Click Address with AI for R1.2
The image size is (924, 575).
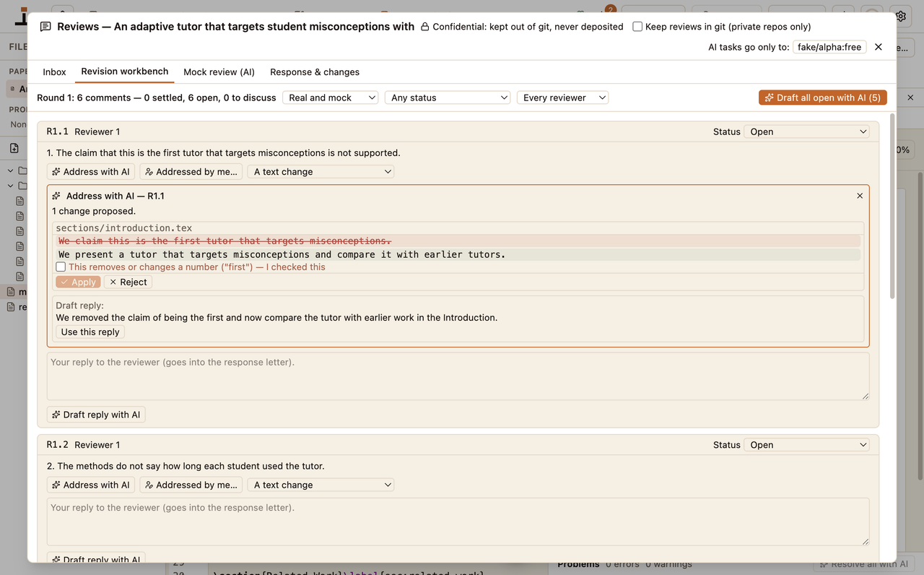click(x=91, y=485)
